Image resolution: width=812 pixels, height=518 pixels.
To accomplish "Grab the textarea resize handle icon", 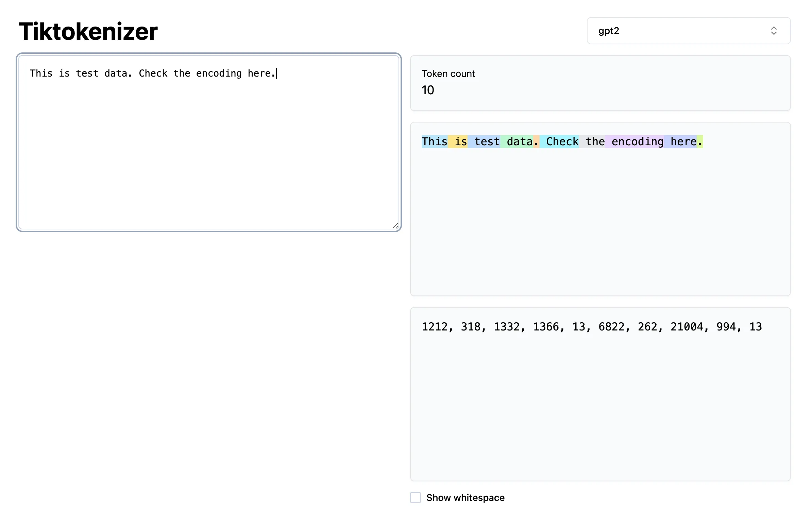I will (395, 226).
